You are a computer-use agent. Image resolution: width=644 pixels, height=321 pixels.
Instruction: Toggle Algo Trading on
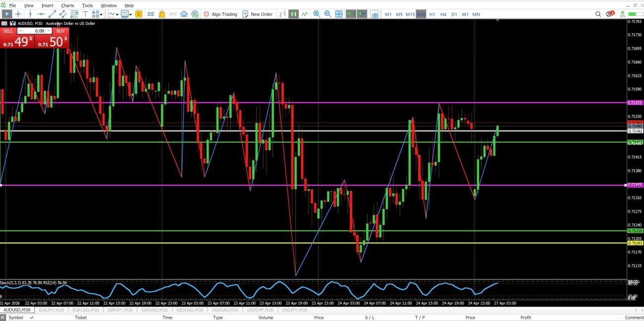point(220,14)
